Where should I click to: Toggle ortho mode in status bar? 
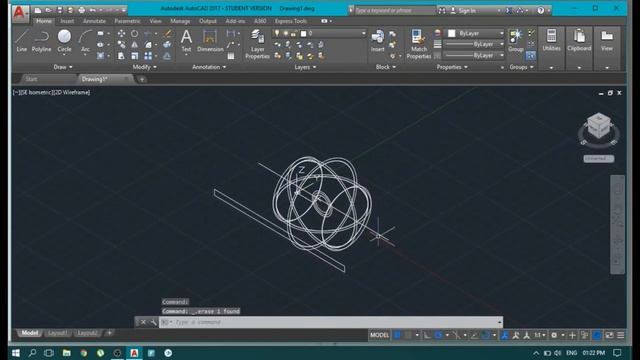(427, 335)
